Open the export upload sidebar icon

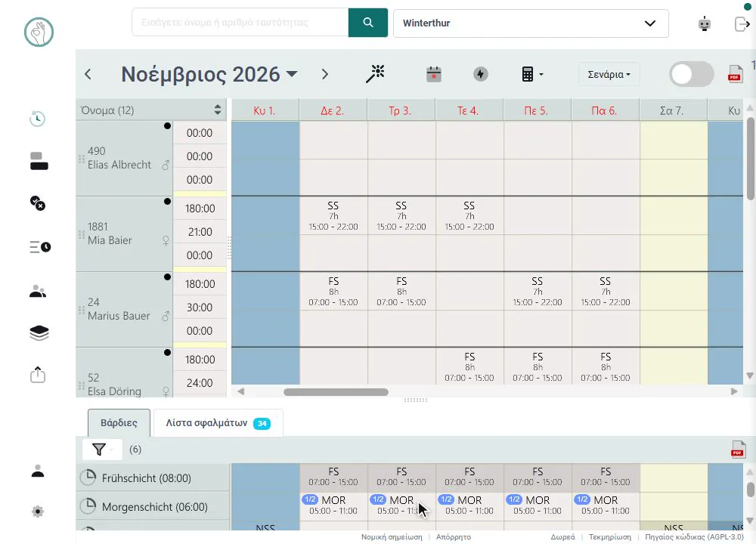(38, 375)
